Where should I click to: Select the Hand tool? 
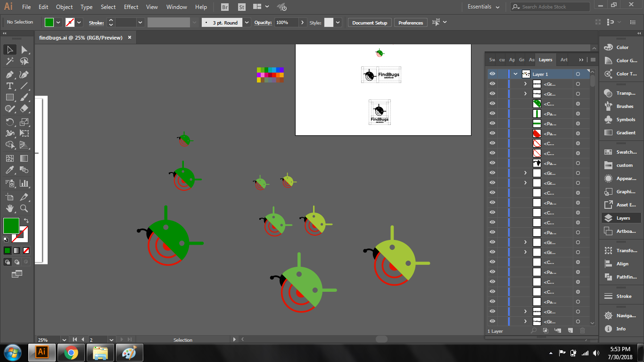click(x=9, y=208)
